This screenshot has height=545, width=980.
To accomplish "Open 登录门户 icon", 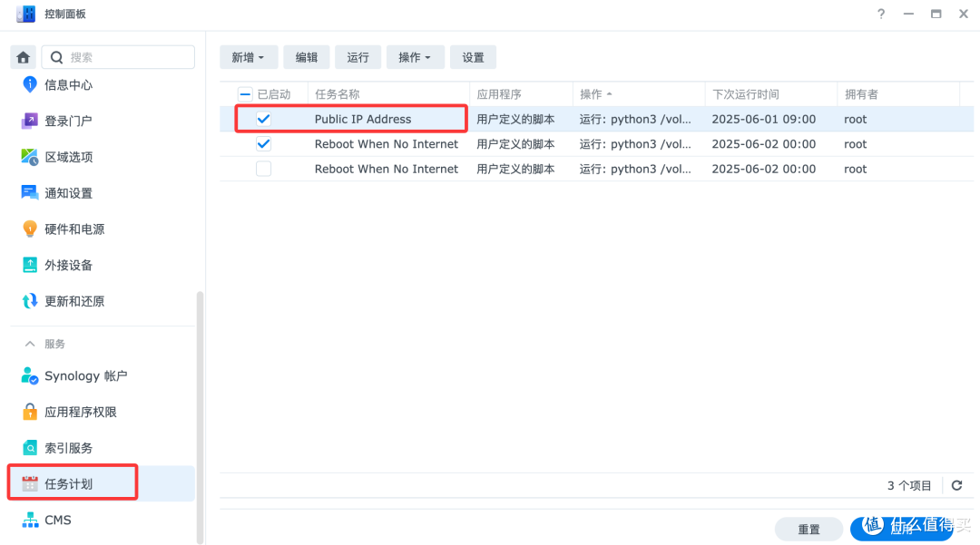I will tap(29, 121).
